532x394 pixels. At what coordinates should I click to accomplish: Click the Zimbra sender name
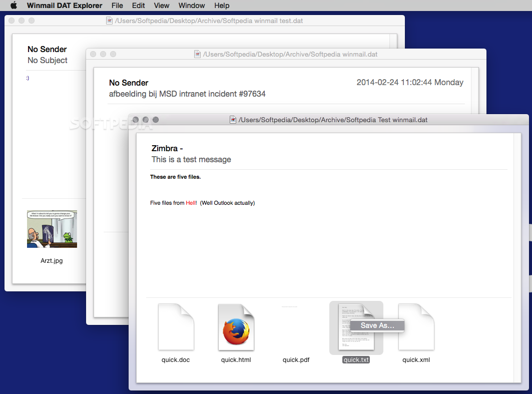coord(167,148)
